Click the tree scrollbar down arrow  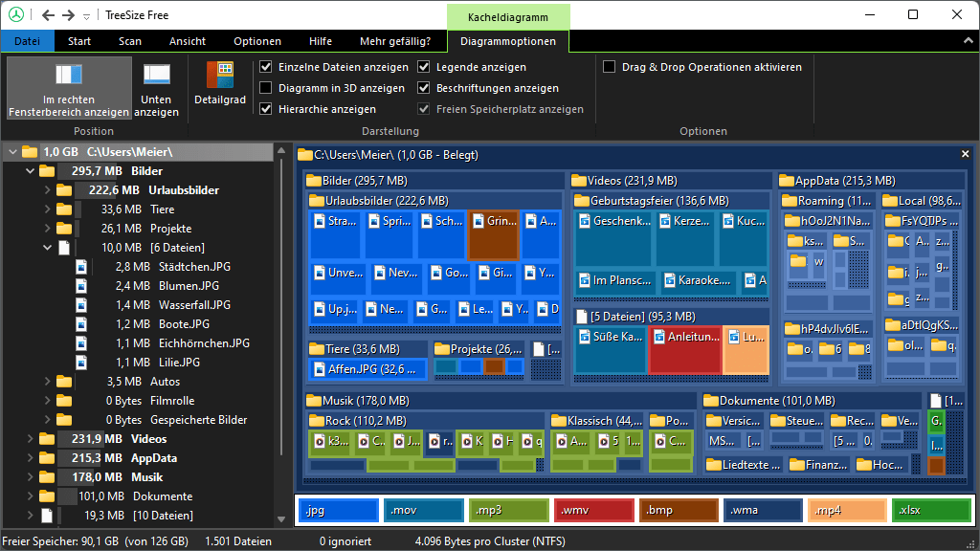coord(281,519)
